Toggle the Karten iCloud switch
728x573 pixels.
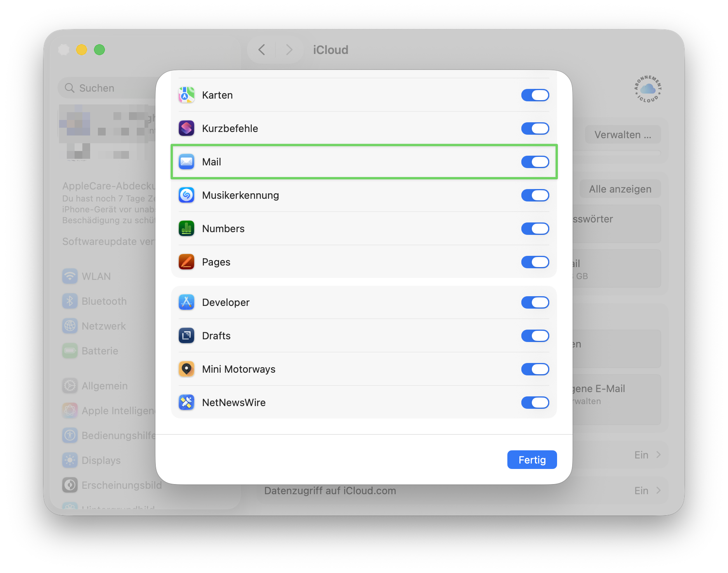(535, 95)
